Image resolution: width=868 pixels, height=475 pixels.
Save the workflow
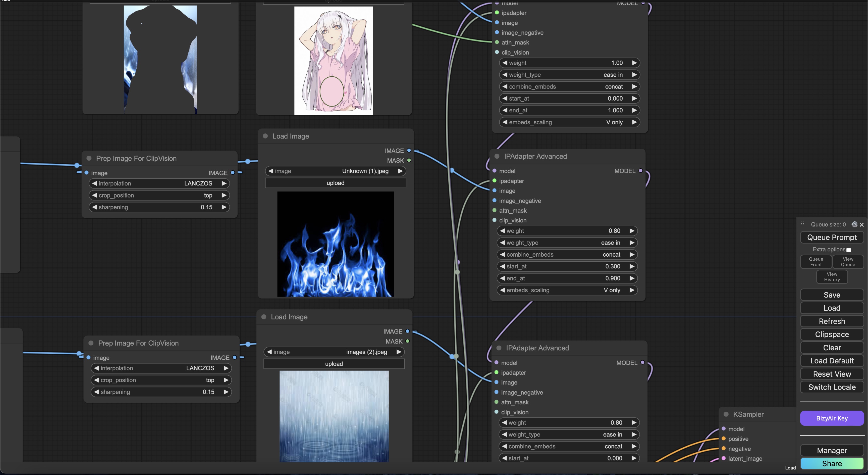pos(832,295)
